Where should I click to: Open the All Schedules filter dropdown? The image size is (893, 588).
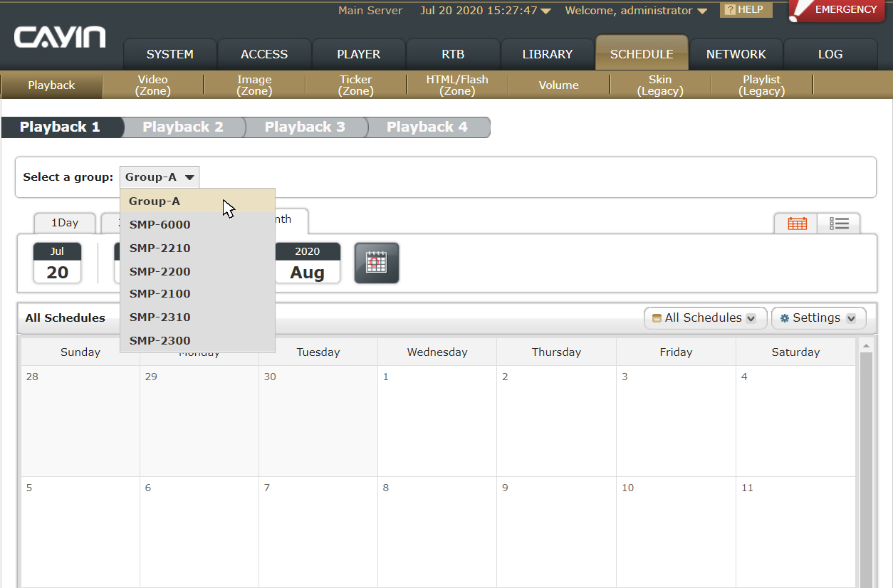705,318
